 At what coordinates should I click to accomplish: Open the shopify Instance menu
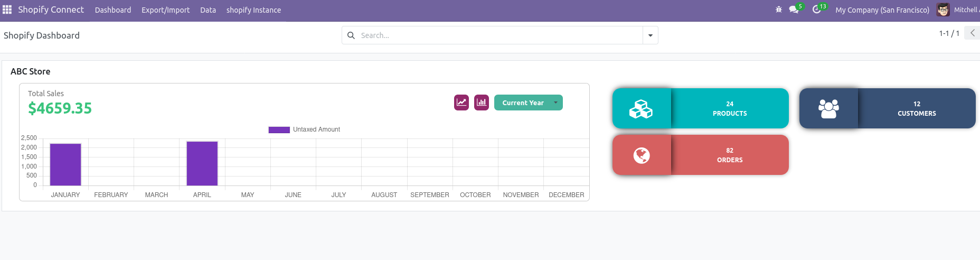253,10
